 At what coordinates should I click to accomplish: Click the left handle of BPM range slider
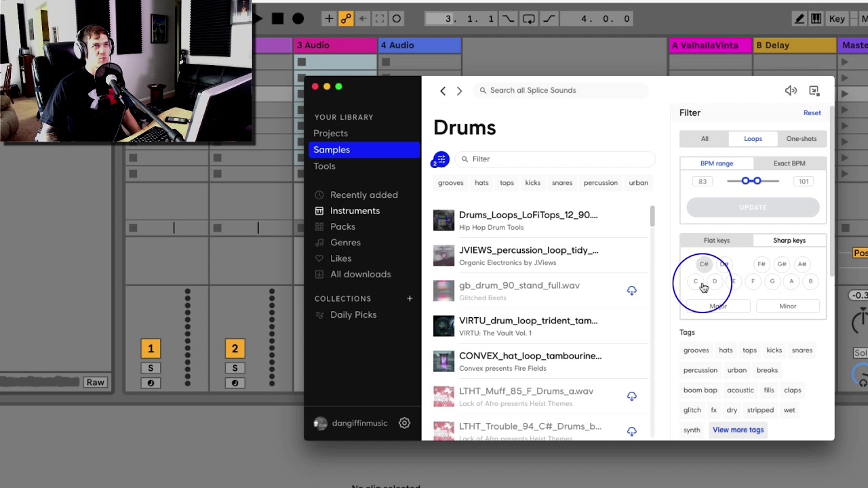pos(746,181)
